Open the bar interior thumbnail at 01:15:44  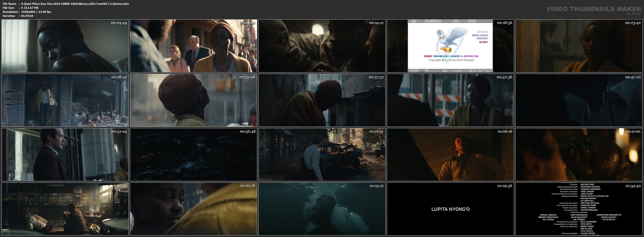click(65, 209)
